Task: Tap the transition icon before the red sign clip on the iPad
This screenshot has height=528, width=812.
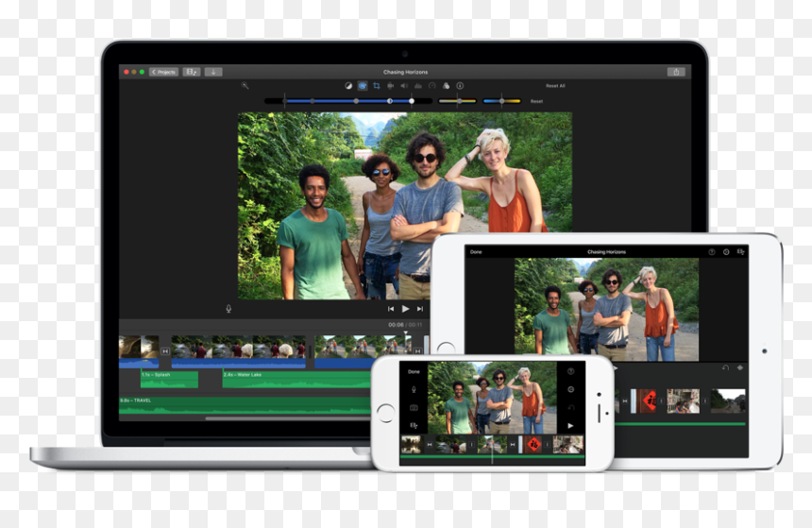Action: click(625, 401)
